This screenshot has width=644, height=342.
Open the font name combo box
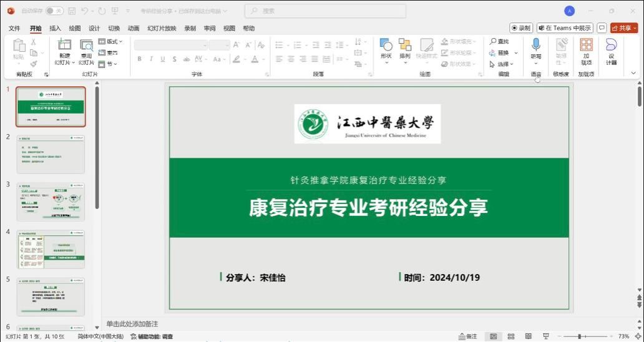click(x=171, y=45)
